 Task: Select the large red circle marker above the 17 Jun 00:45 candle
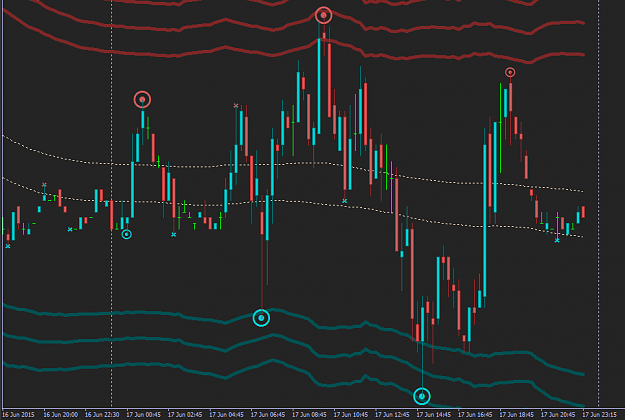point(142,99)
